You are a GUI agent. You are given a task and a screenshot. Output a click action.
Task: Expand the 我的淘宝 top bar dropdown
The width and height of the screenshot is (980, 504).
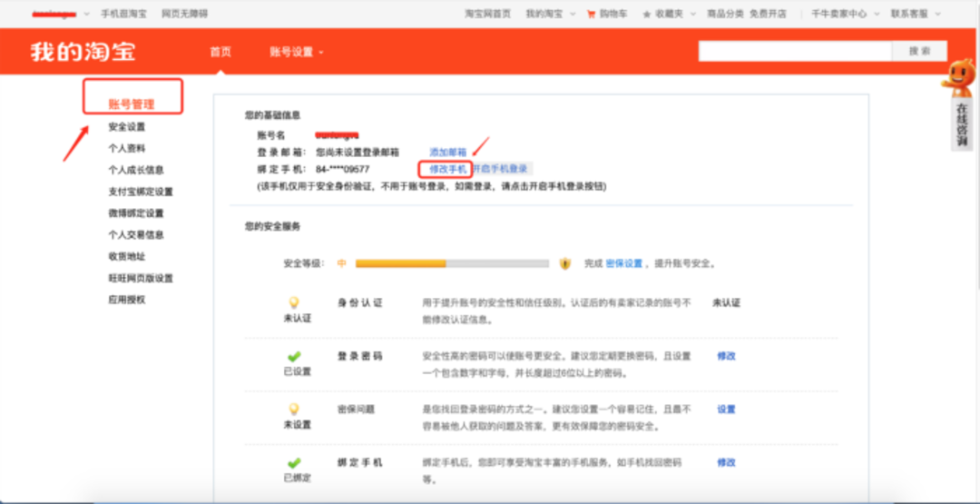coord(573,14)
